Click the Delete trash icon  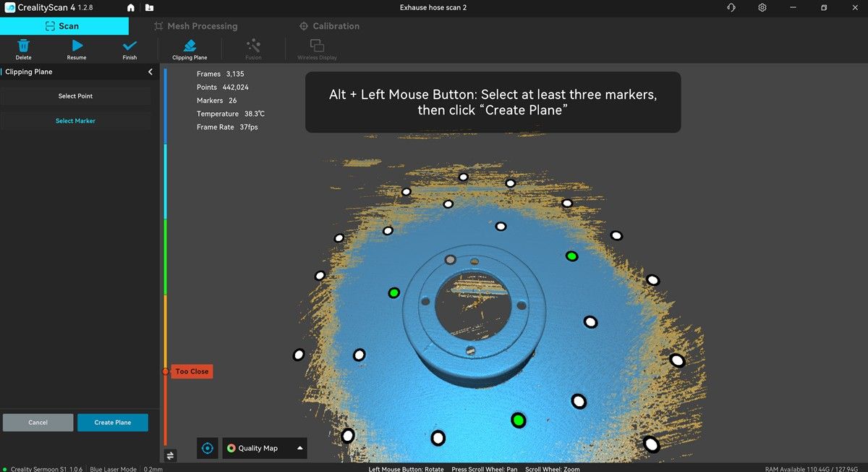pos(23,46)
